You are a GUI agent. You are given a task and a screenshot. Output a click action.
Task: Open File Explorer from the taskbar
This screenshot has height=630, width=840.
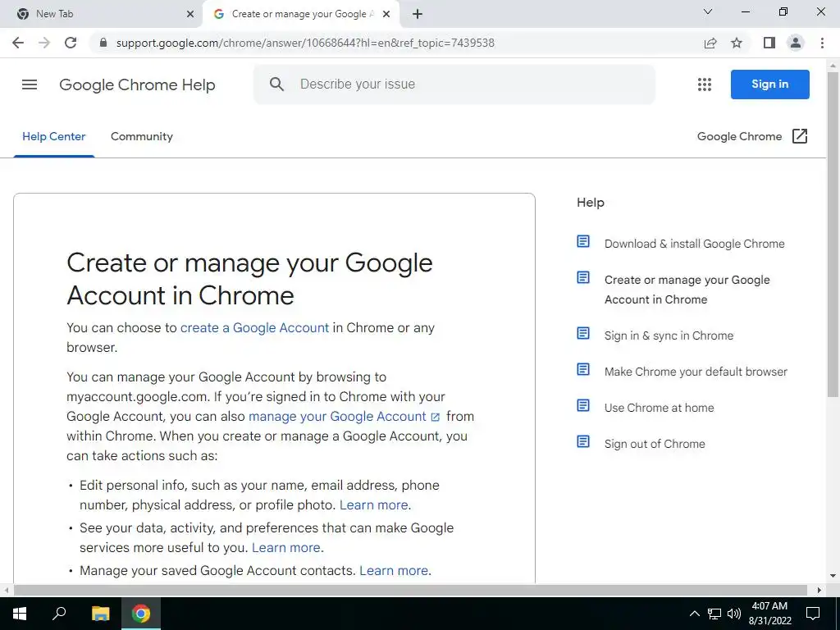(100, 614)
